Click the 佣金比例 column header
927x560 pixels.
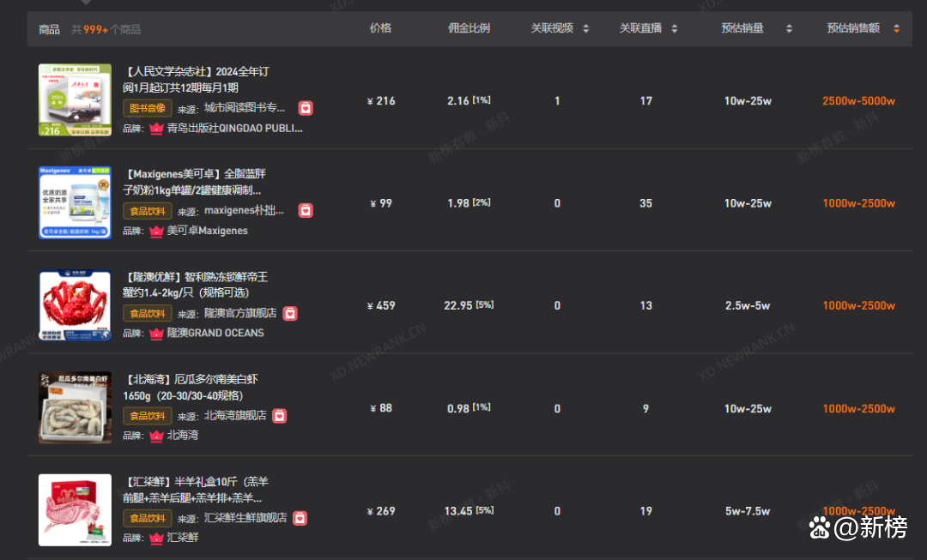click(x=469, y=28)
